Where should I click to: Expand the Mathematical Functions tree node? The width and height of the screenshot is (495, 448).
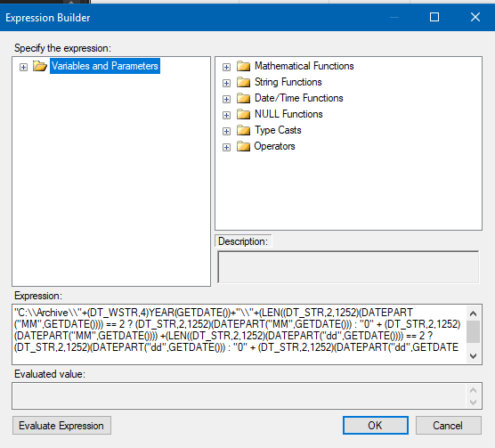click(226, 67)
